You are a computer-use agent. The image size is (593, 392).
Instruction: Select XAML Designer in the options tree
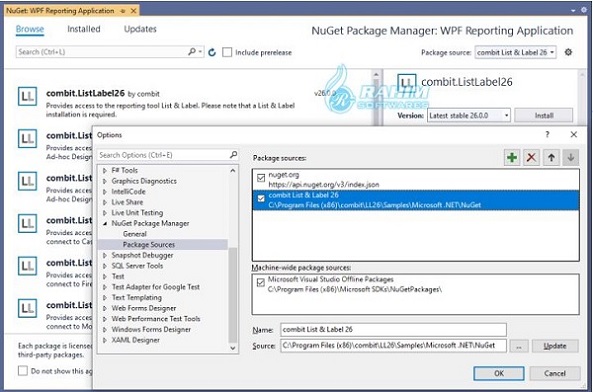tap(135, 340)
